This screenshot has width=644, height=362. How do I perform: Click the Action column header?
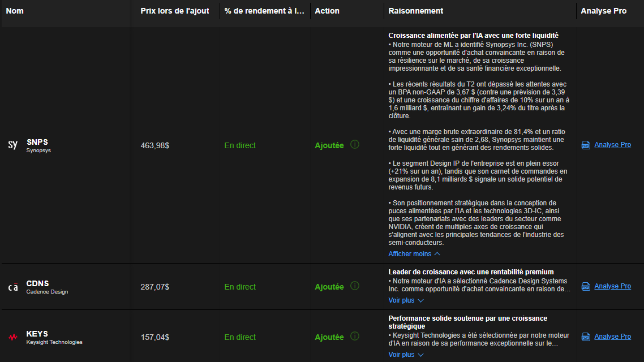(x=327, y=11)
